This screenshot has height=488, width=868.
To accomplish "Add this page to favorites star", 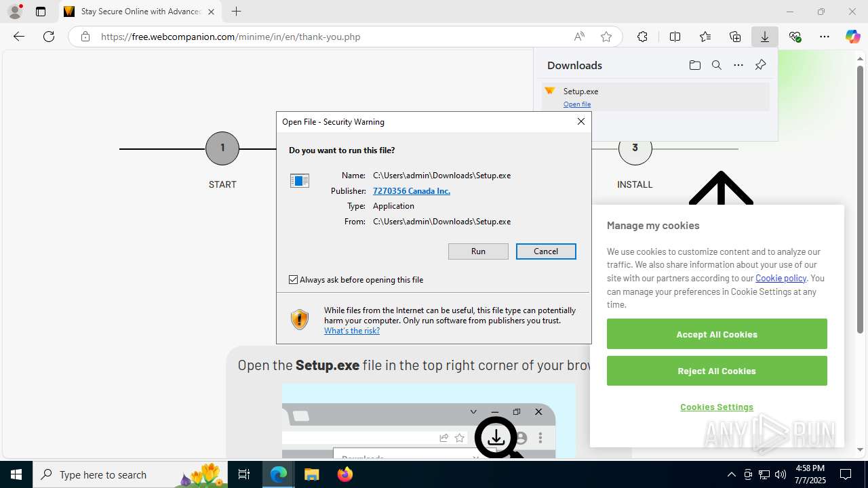I will tap(606, 37).
